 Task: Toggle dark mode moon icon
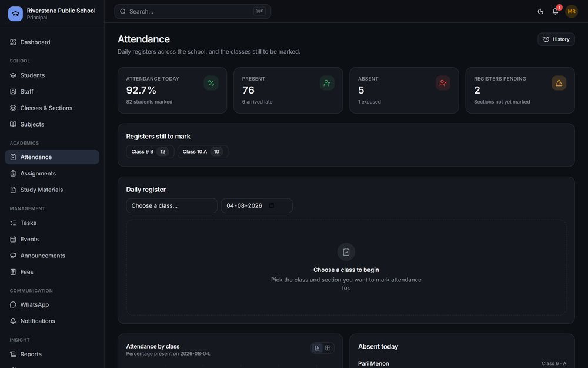540,11
